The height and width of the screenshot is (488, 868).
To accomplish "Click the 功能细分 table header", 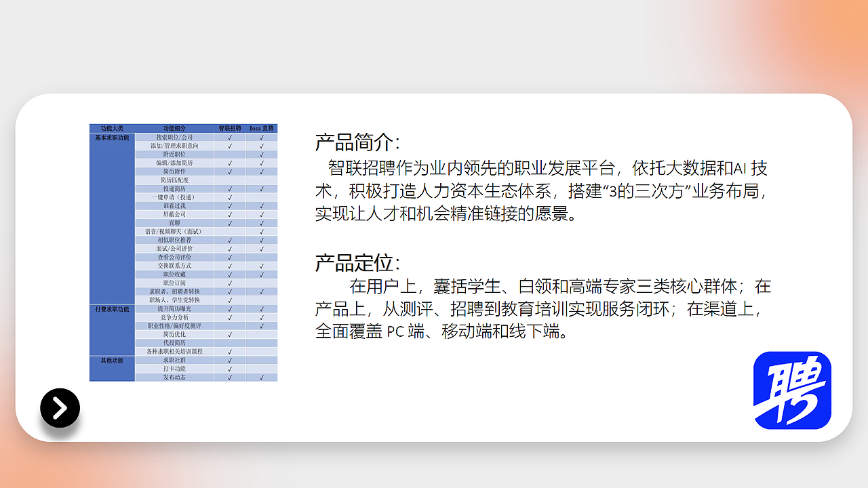I will tap(174, 128).
